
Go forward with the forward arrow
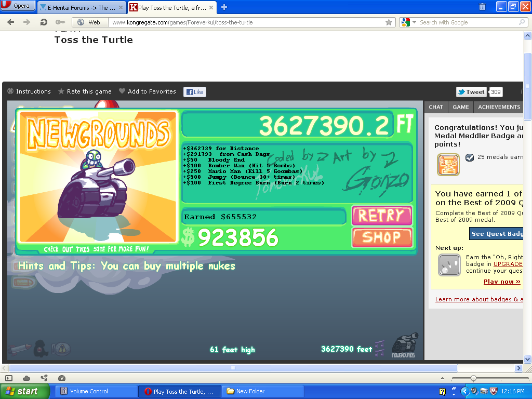[27, 22]
